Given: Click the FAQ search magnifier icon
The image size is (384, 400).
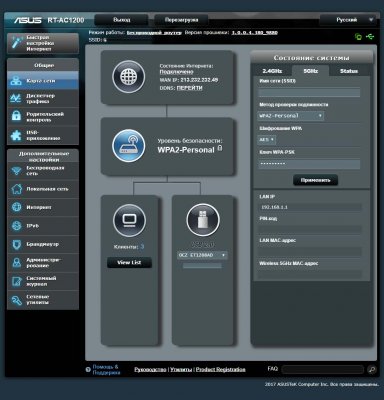Looking at the screenshot, I should coord(372,369).
